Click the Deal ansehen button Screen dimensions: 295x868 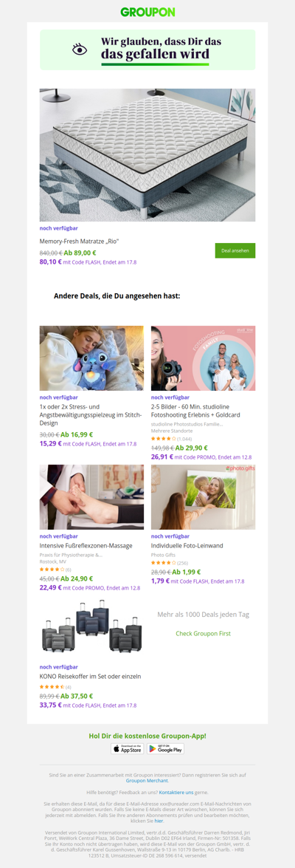click(235, 250)
